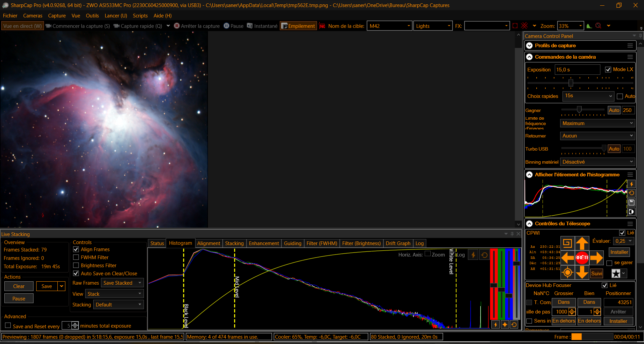Click the reset icon at the histogram's top right

(484, 255)
